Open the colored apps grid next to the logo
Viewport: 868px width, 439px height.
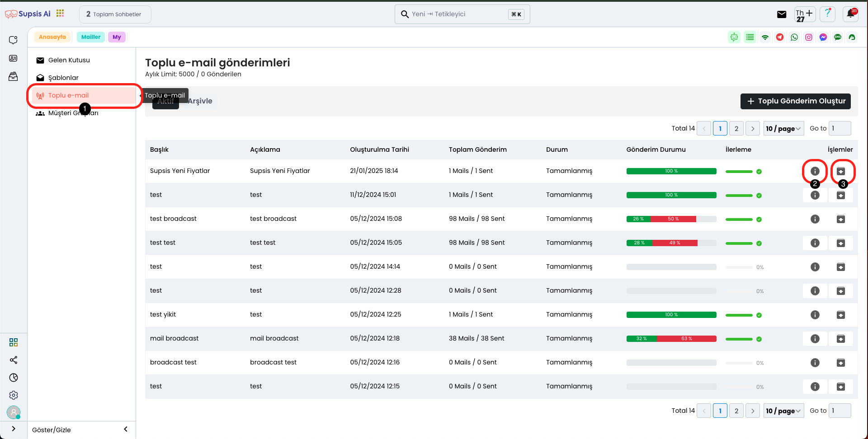60,13
